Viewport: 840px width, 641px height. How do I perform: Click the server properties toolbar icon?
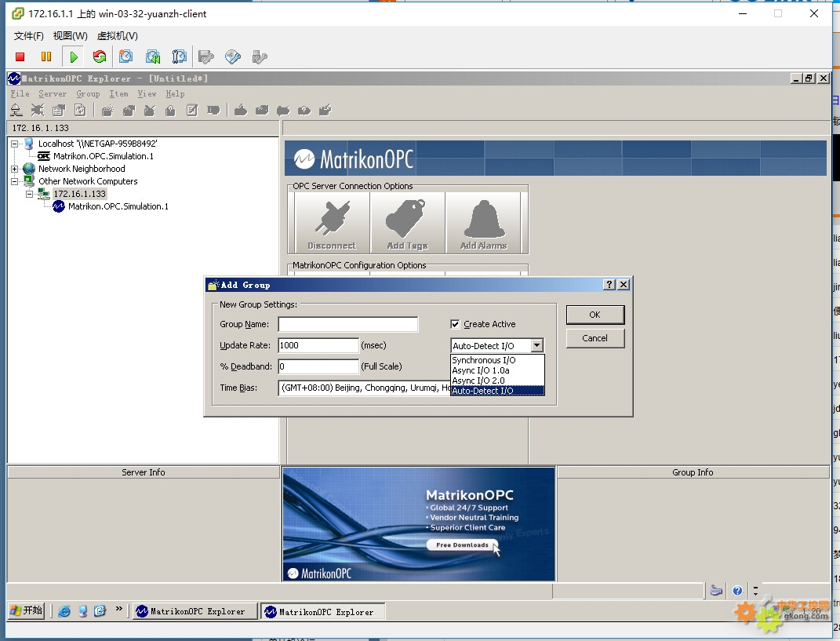[x=58, y=111]
